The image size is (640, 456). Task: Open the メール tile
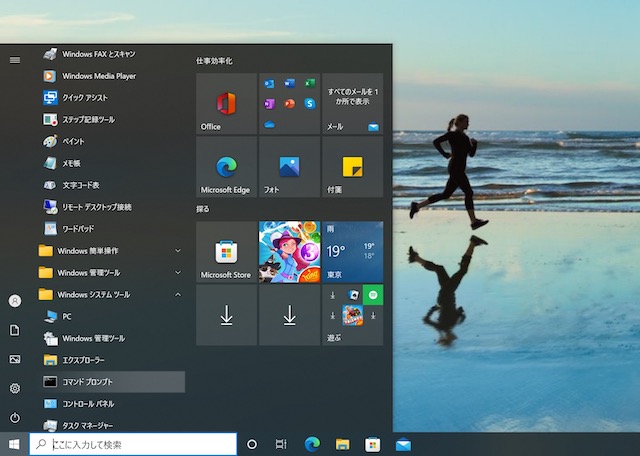tap(353, 104)
